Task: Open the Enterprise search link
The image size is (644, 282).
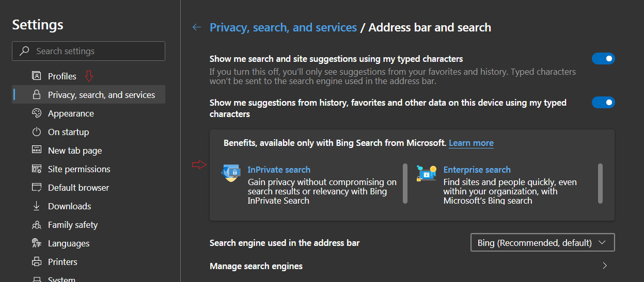Action: tap(477, 170)
